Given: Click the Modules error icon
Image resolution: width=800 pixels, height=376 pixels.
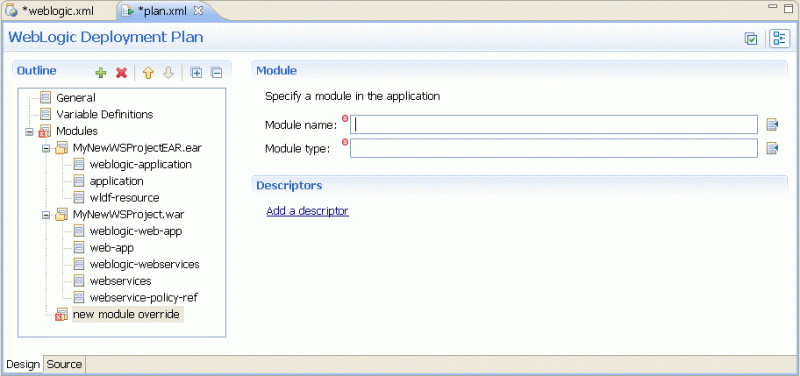Looking at the screenshot, I should [x=45, y=132].
